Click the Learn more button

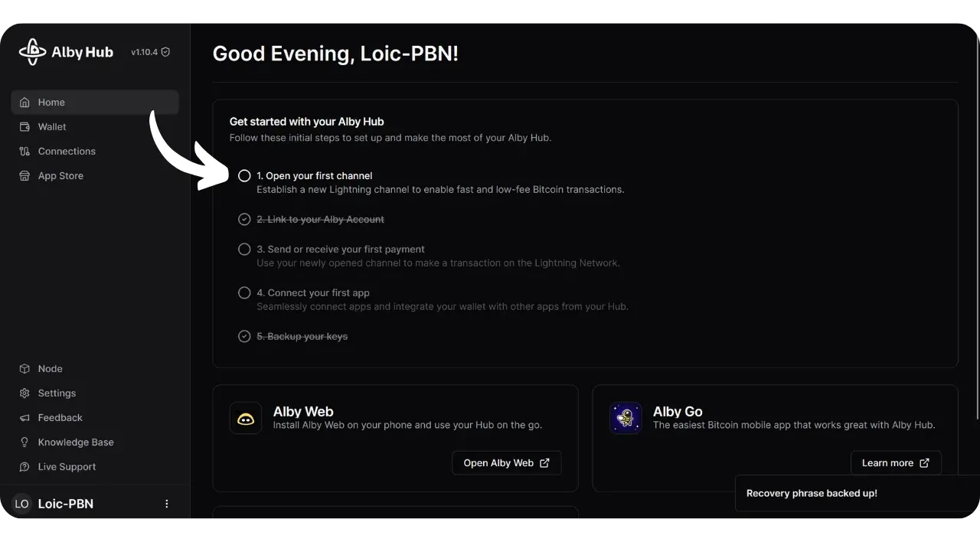coord(895,463)
